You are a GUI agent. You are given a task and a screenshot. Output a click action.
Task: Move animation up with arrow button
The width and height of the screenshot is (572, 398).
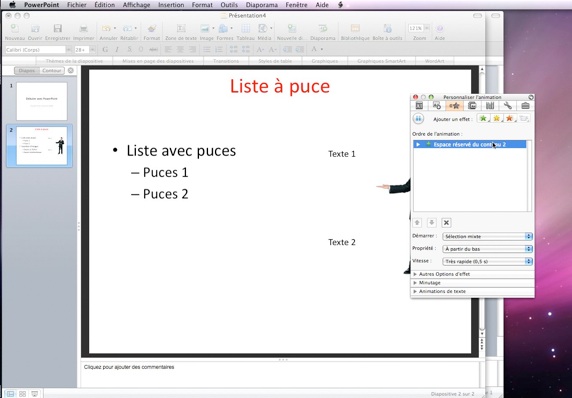pyautogui.click(x=417, y=223)
